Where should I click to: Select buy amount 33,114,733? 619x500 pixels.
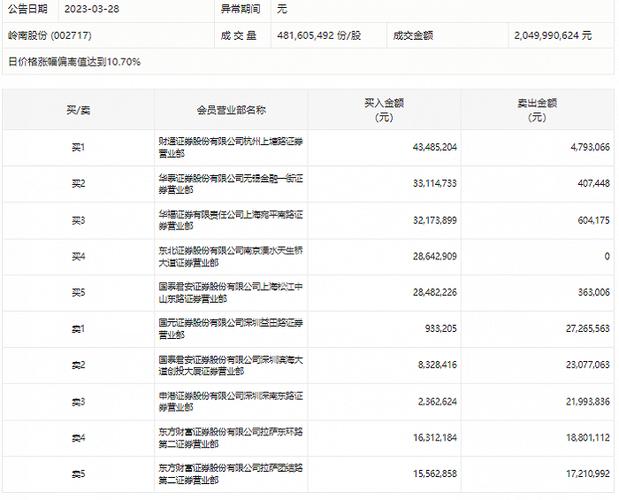coord(435,184)
